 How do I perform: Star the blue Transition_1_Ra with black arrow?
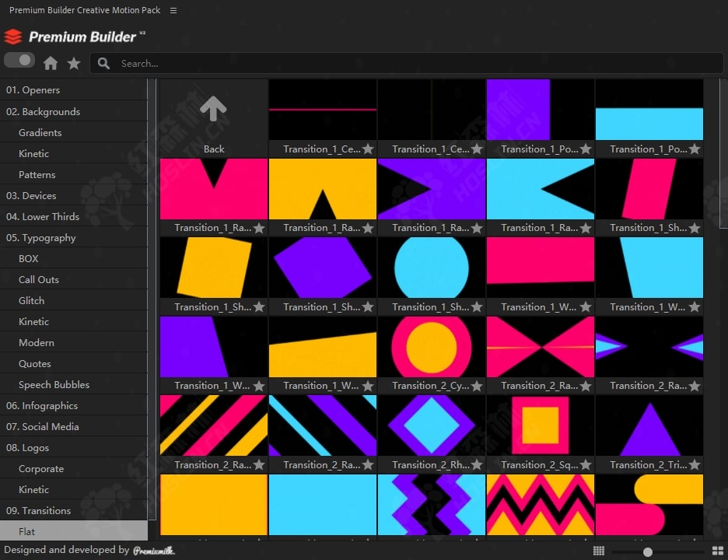pyautogui.click(x=586, y=228)
